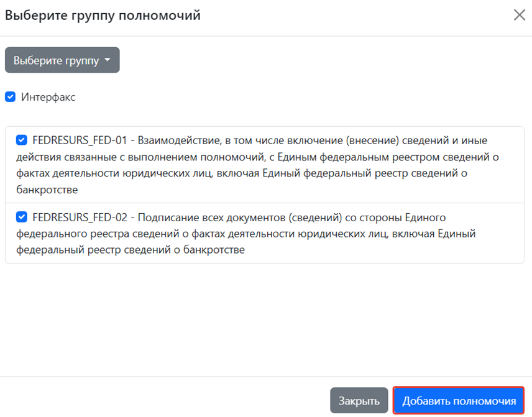Select the FEDRESURS_FED-02 code text

(x=80, y=218)
